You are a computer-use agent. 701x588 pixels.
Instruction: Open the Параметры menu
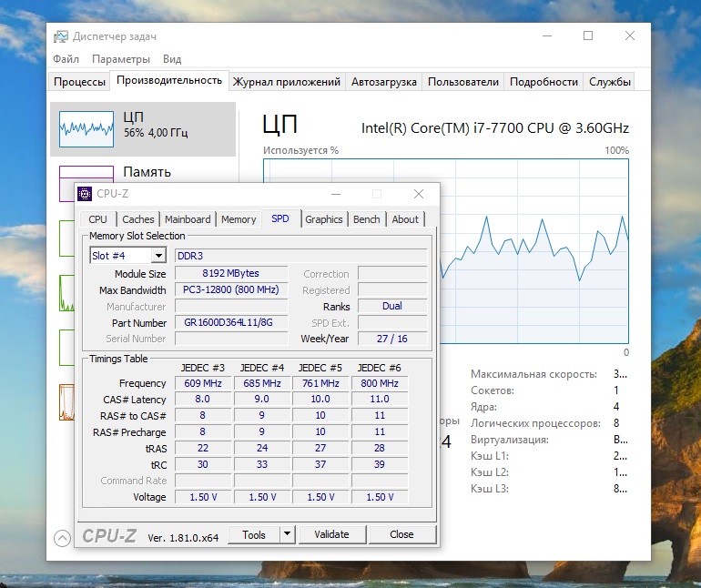(x=121, y=59)
